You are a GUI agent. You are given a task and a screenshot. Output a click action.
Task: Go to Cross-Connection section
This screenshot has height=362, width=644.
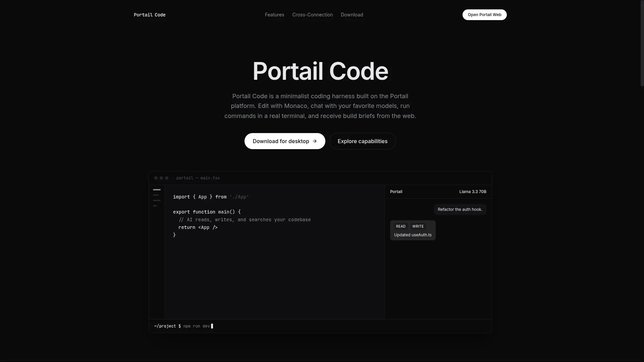click(312, 15)
